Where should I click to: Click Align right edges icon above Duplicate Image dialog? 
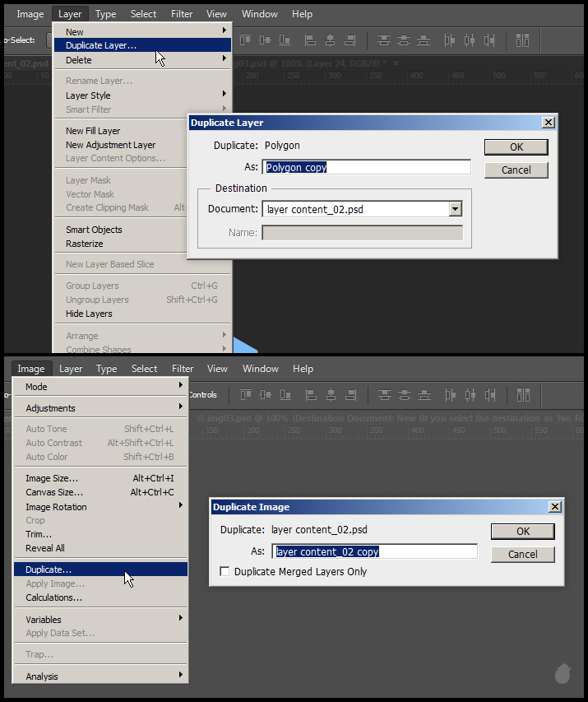(351, 394)
